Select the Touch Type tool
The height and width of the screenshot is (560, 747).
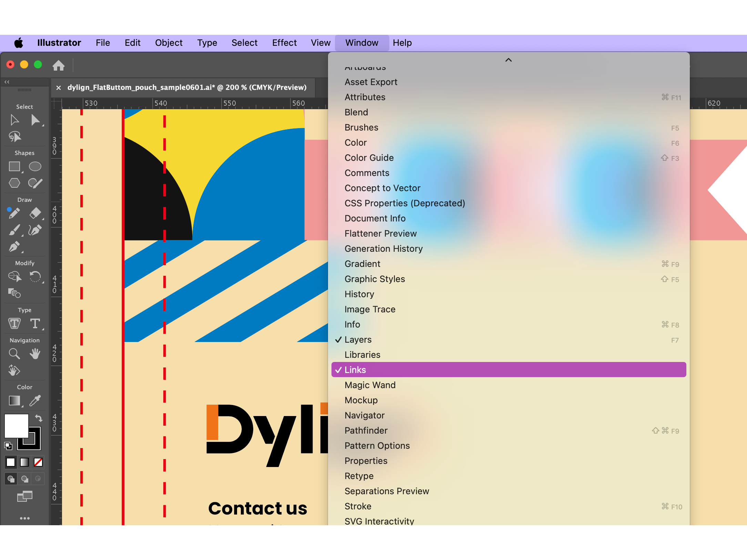14,324
